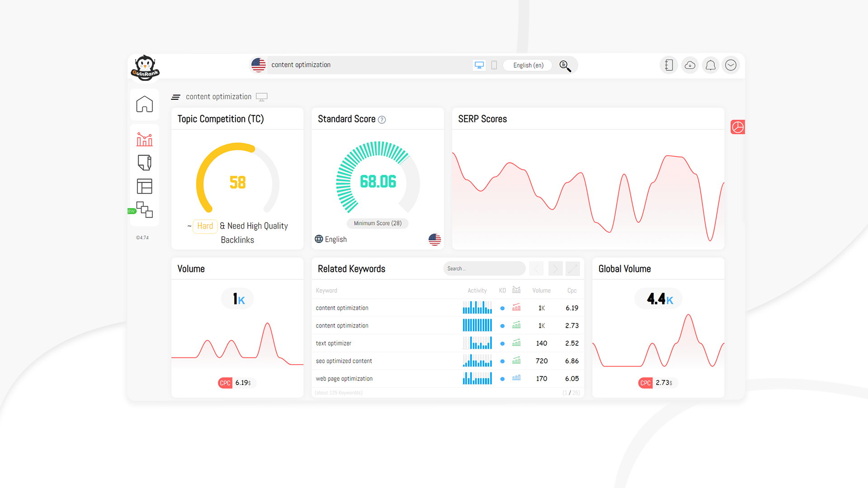This screenshot has width=868, height=488.
Task: Open the English (en) language dropdown
Action: point(528,65)
